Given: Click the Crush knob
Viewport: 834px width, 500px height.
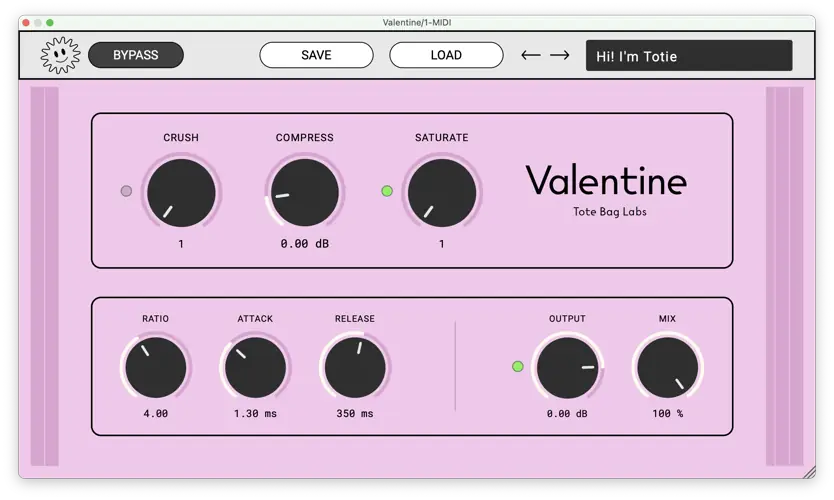Looking at the screenshot, I should (181, 192).
